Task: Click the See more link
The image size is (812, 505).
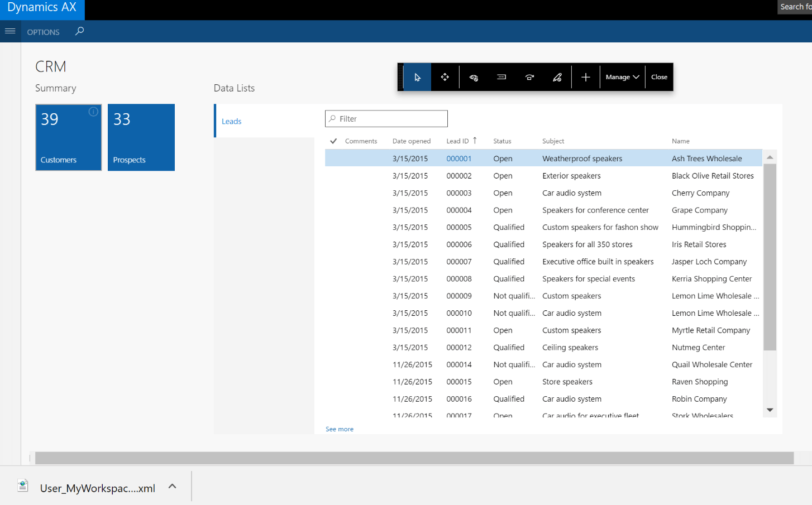Action: (x=340, y=429)
